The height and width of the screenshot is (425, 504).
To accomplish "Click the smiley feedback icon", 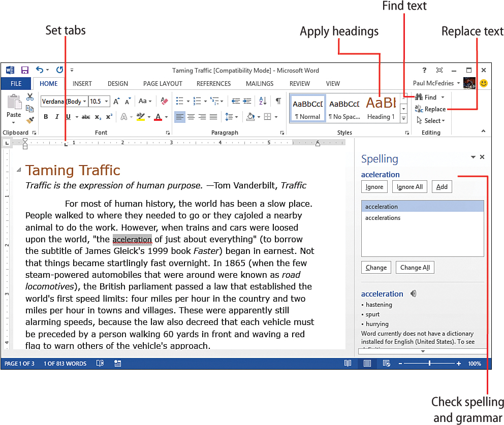I will [x=484, y=83].
